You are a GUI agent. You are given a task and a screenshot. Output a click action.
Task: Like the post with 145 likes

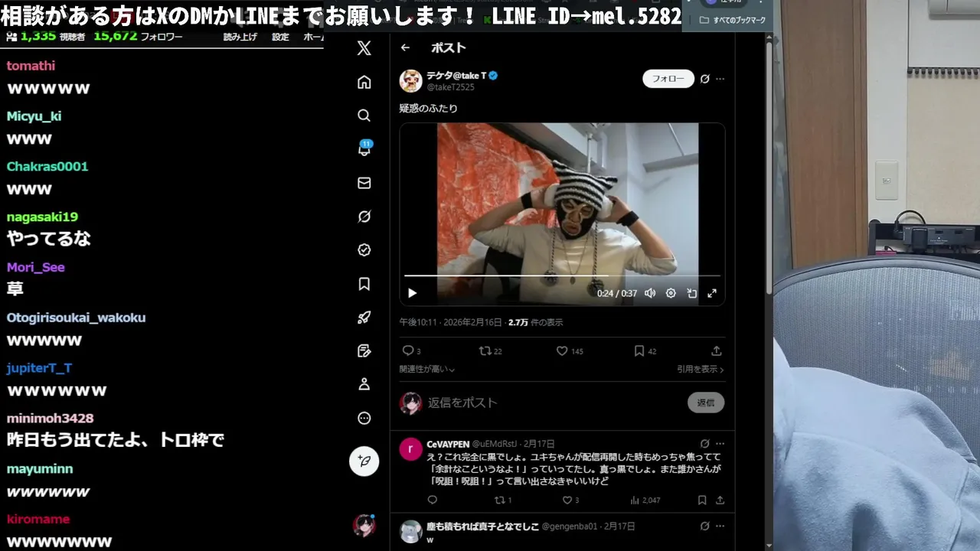point(570,350)
